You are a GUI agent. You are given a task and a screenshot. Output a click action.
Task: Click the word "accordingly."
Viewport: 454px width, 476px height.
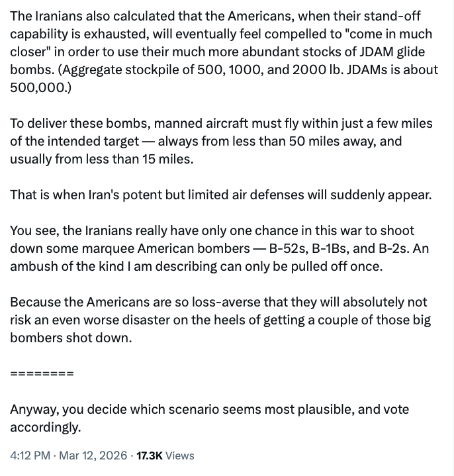point(45,427)
